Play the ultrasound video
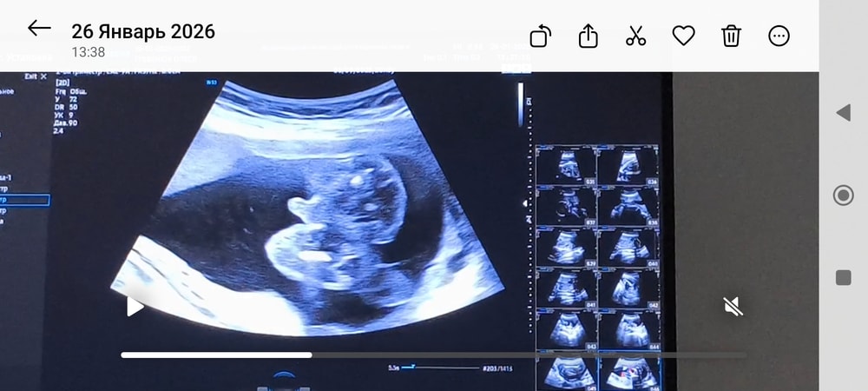868x391 pixels. (135, 306)
